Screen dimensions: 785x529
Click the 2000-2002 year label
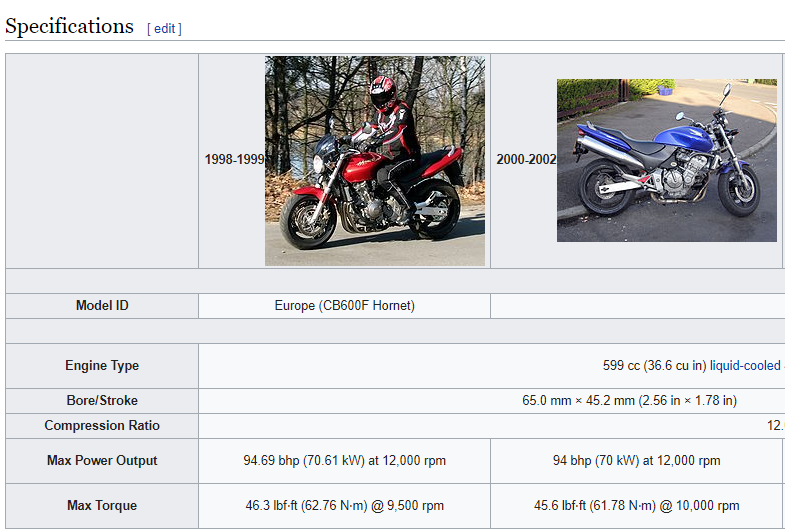(526, 160)
